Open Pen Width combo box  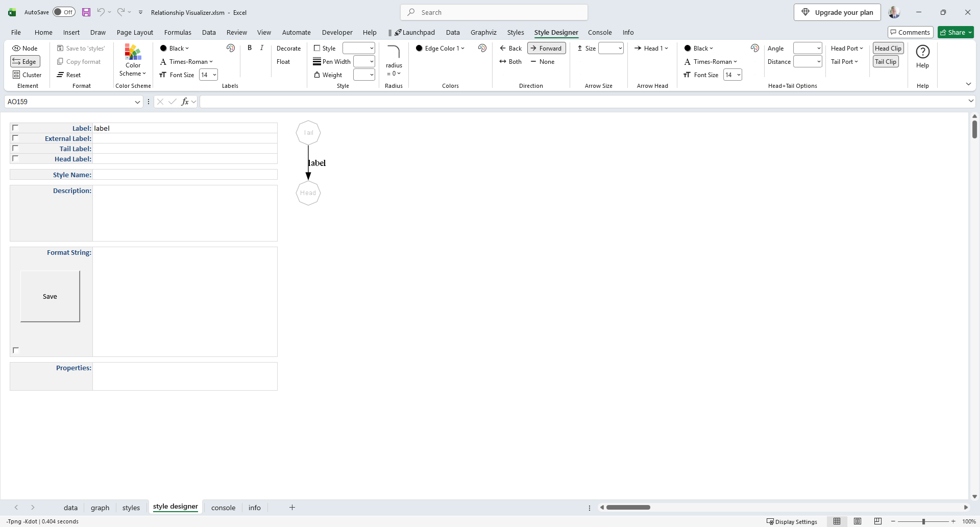[x=364, y=61]
